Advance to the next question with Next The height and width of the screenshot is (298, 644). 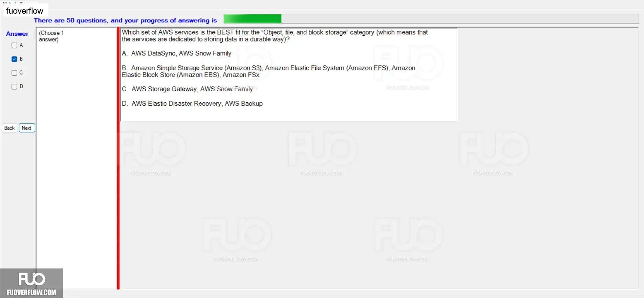click(x=27, y=128)
